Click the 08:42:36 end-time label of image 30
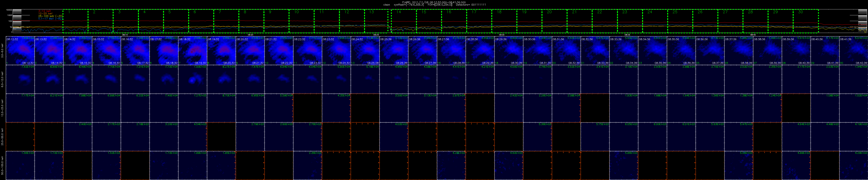The height and width of the screenshot is (180, 868). coord(861,63)
